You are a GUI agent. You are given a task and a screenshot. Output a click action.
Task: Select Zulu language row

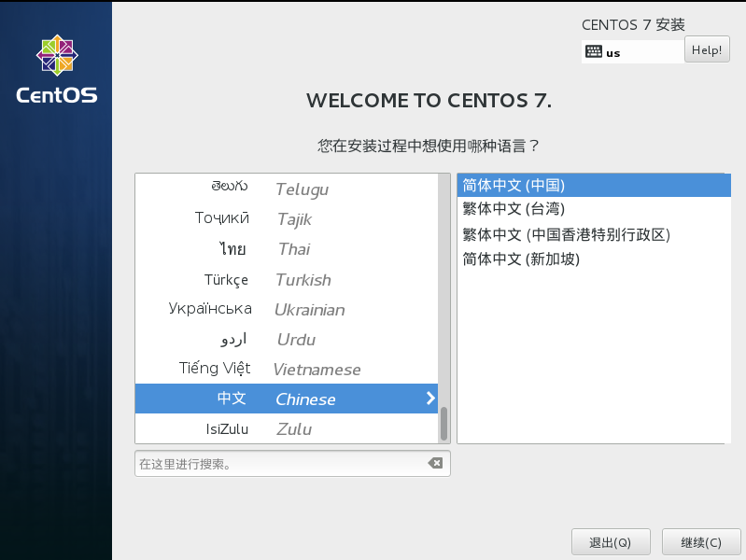coord(287,428)
